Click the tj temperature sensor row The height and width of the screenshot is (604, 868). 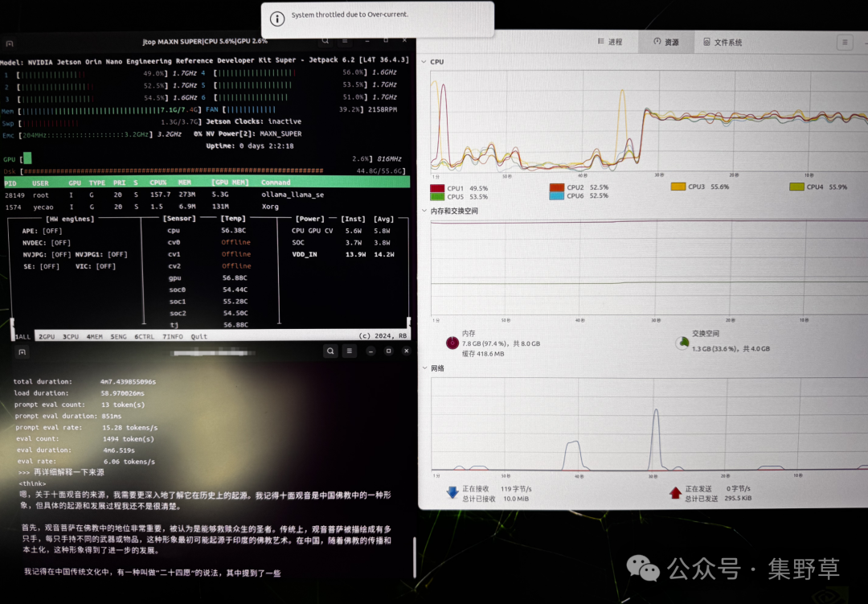click(208, 325)
